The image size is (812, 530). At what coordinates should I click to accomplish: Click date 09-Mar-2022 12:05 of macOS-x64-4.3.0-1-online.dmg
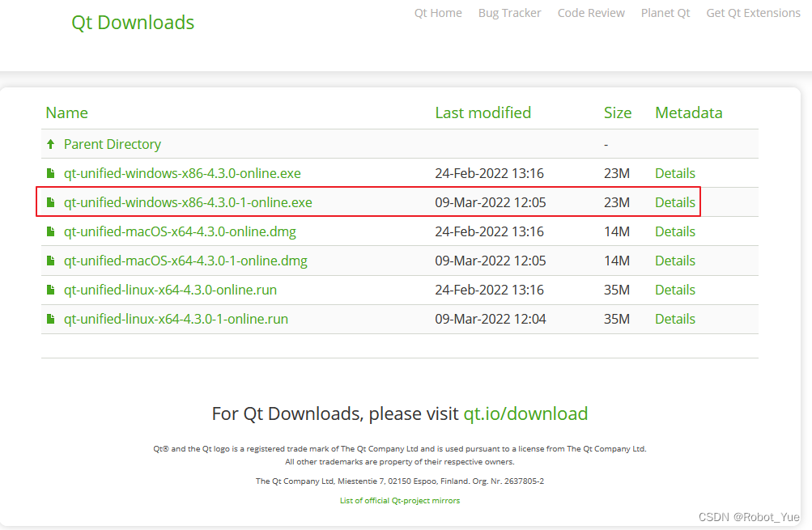point(491,261)
